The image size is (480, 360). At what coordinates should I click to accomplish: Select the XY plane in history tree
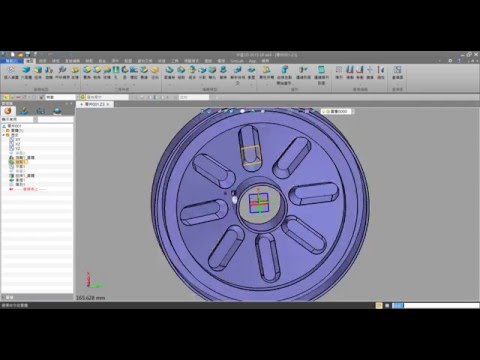click(x=17, y=140)
